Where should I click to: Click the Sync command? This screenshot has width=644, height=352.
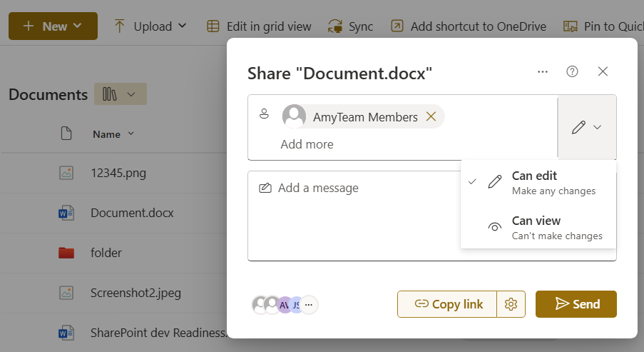click(x=350, y=26)
